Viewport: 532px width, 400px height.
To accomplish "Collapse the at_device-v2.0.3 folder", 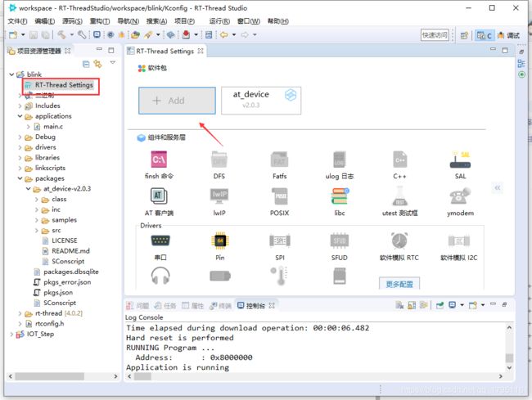I will [29, 189].
